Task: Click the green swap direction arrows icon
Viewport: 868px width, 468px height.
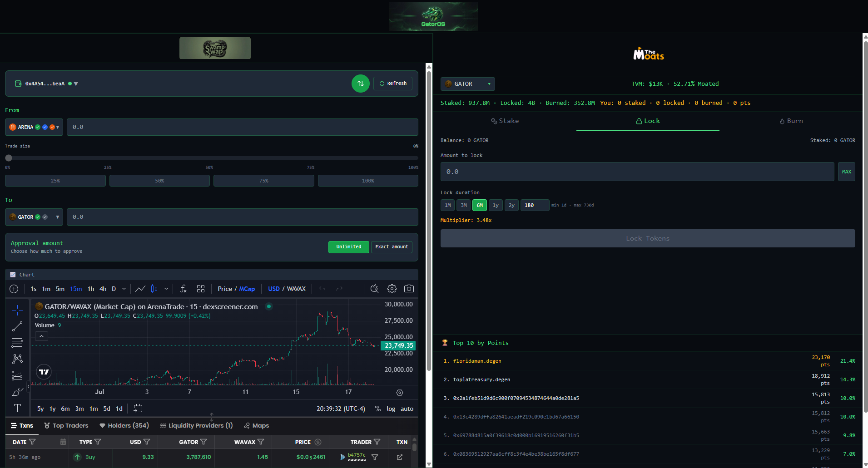Action: pos(361,84)
